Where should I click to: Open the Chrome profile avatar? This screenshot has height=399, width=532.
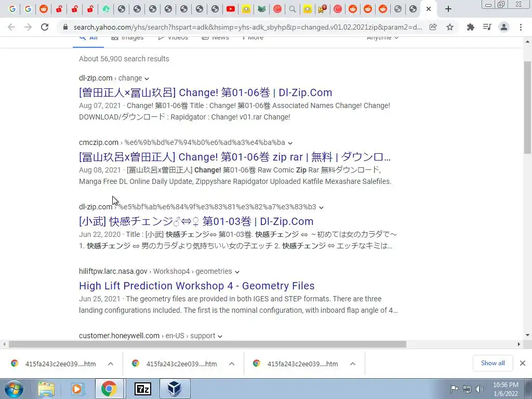pyautogui.click(x=504, y=27)
